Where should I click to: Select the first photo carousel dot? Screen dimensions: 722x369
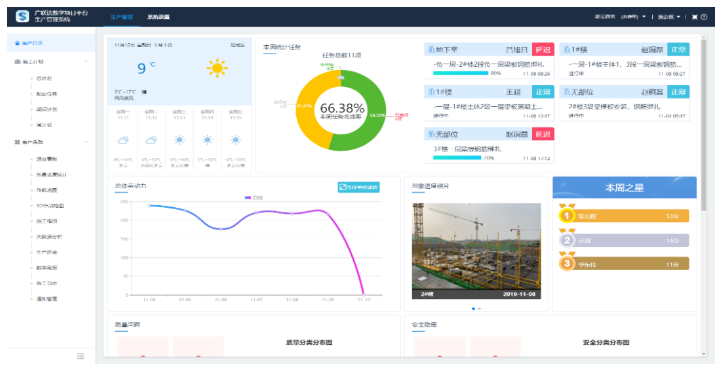click(473, 309)
